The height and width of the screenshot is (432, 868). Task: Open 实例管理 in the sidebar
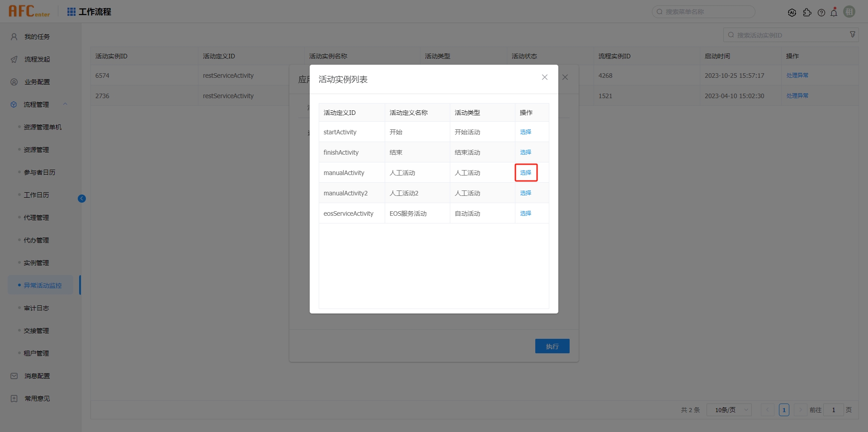point(36,263)
